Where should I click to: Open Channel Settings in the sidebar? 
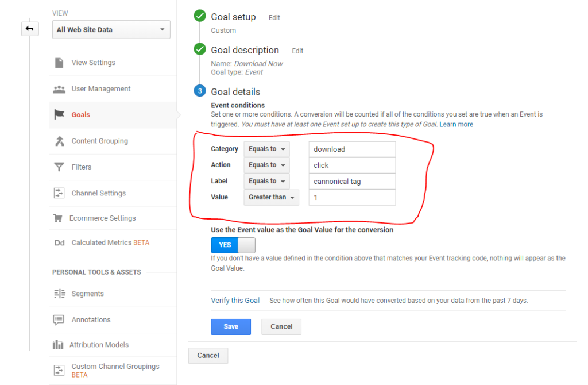[98, 193]
